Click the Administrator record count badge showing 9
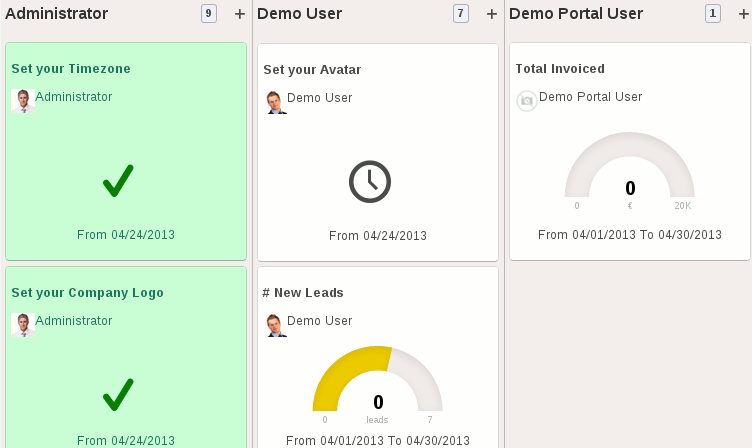This screenshot has width=752, height=448. click(x=208, y=14)
